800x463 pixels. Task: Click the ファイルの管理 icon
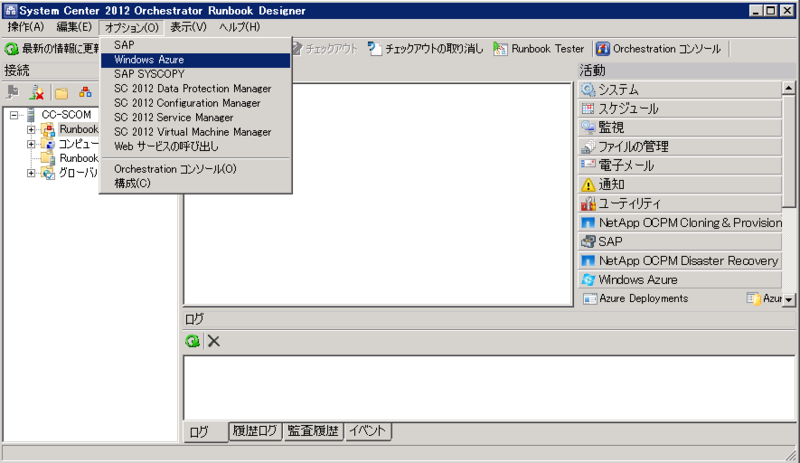pyautogui.click(x=588, y=147)
